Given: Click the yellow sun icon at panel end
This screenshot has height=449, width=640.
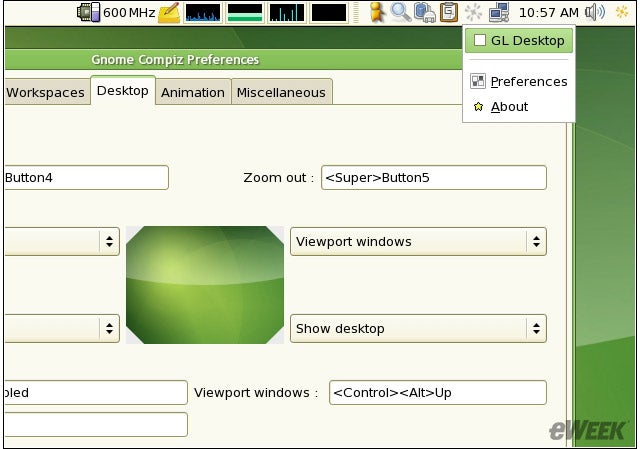Looking at the screenshot, I should (622, 12).
